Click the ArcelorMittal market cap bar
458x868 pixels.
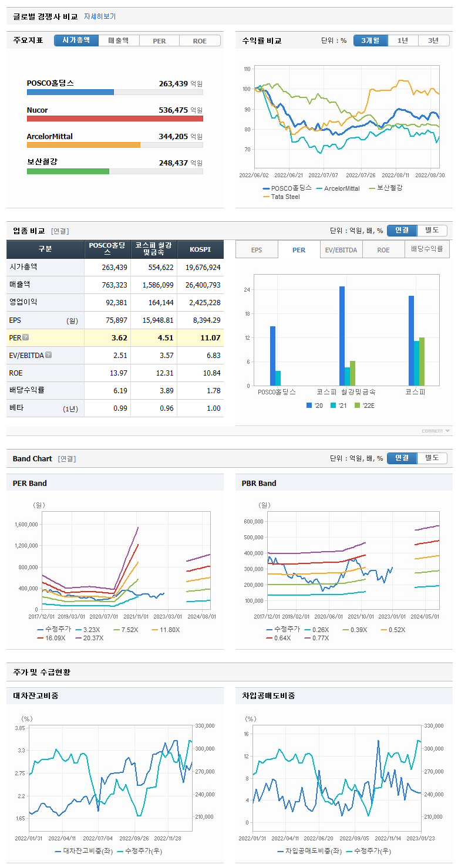coord(83,145)
